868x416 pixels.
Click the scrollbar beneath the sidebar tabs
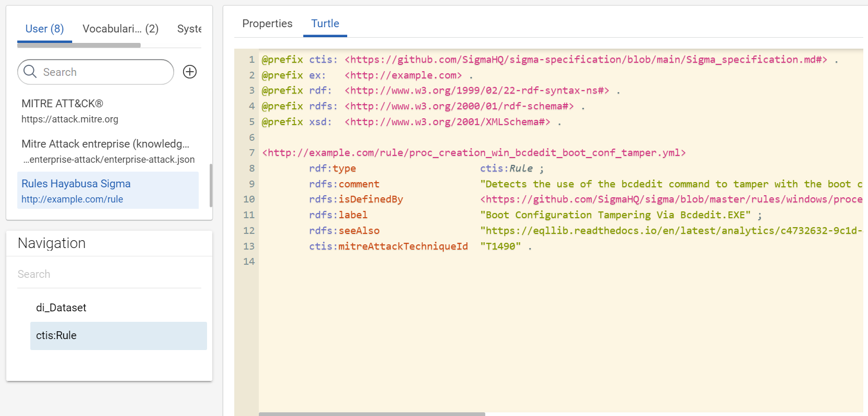click(79, 46)
